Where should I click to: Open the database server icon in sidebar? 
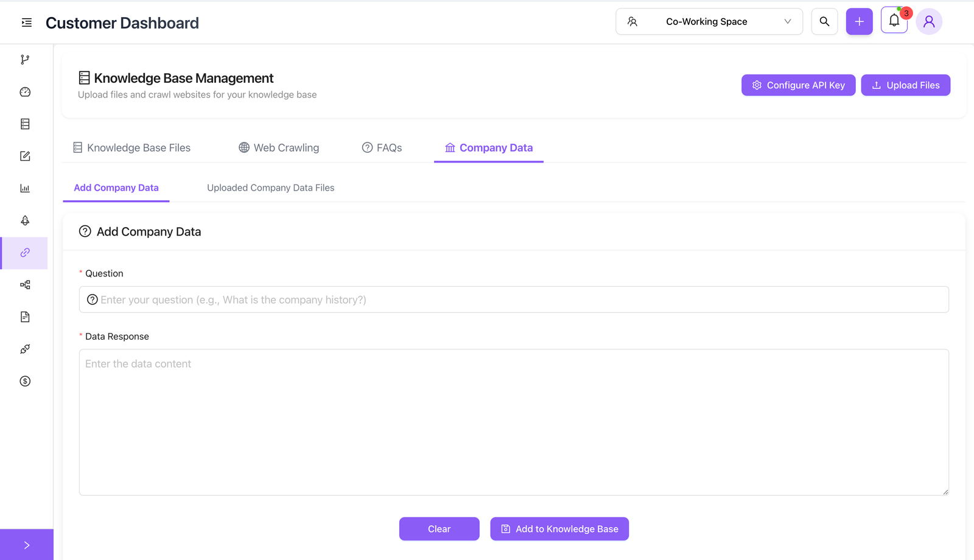pyautogui.click(x=24, y=124)
